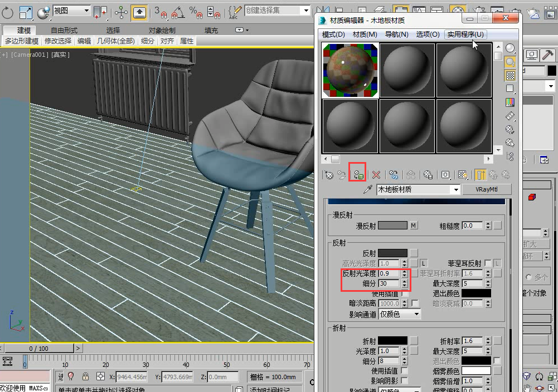Toggle the percent snap icon
This screenshot has height=392, width=558.
coord(196,13)
